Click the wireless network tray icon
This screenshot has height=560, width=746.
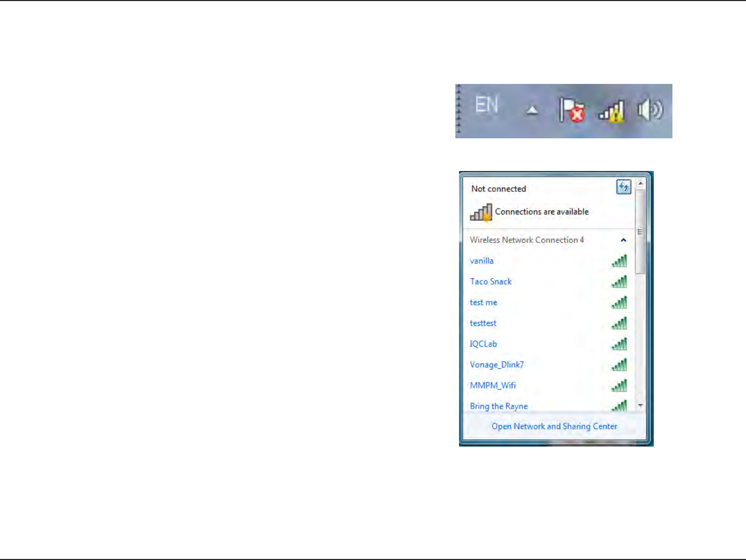point(612,111)
